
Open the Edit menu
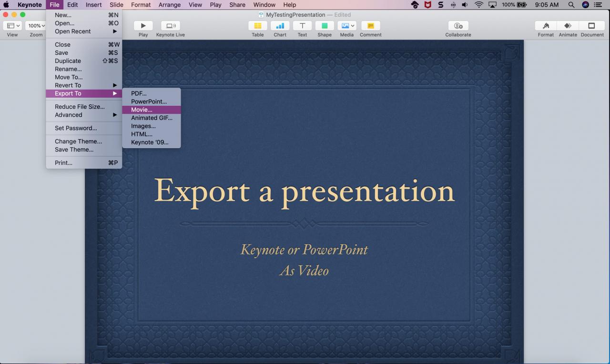click(x=72, y=5)
